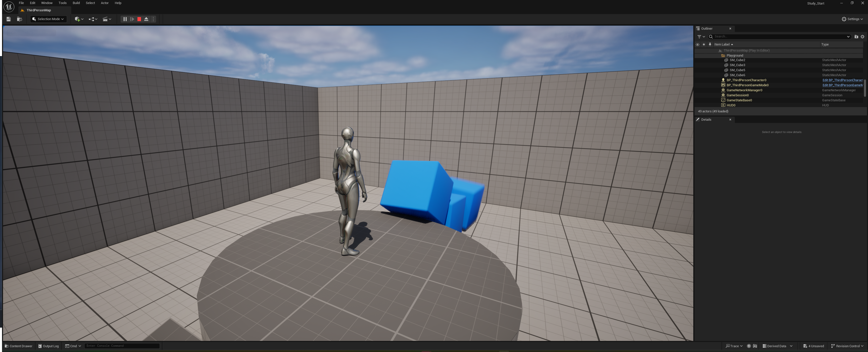This screenshot has width=868, height=352.
Task: Toggle the visibility eye column header
Action: coord(698,45)
